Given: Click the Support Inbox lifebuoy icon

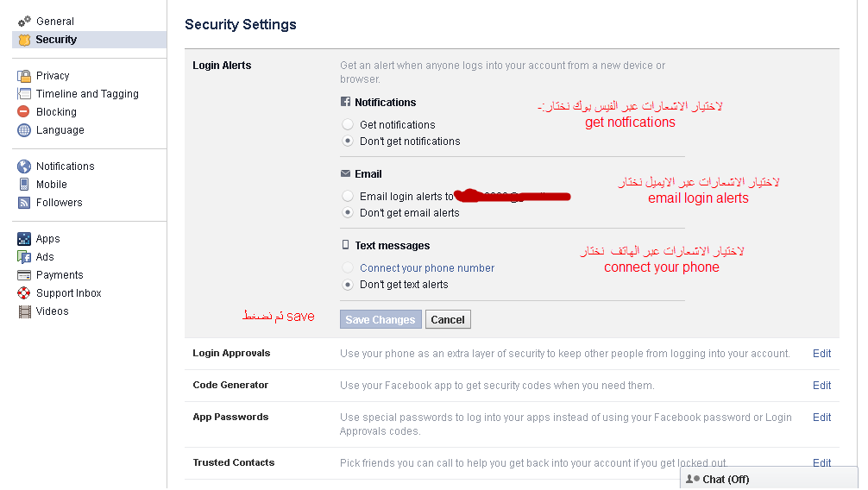Looking at the screenshot, I should coord(24,293).
